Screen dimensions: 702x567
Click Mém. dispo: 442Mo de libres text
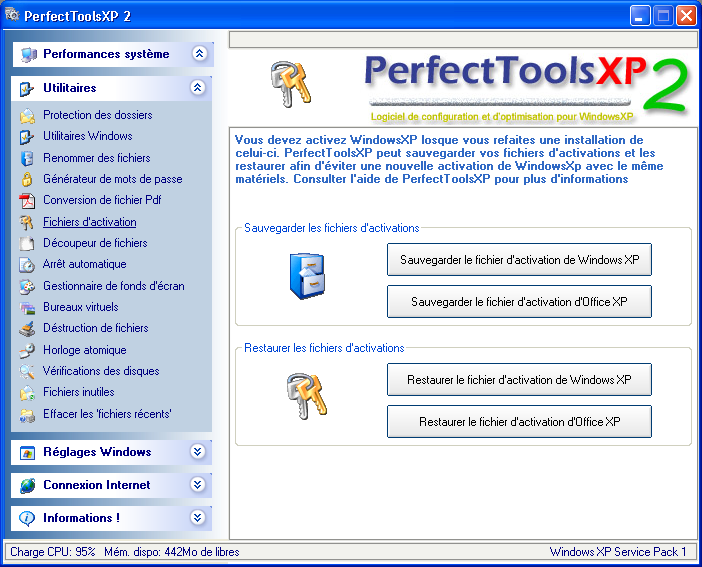pos(172,552)
